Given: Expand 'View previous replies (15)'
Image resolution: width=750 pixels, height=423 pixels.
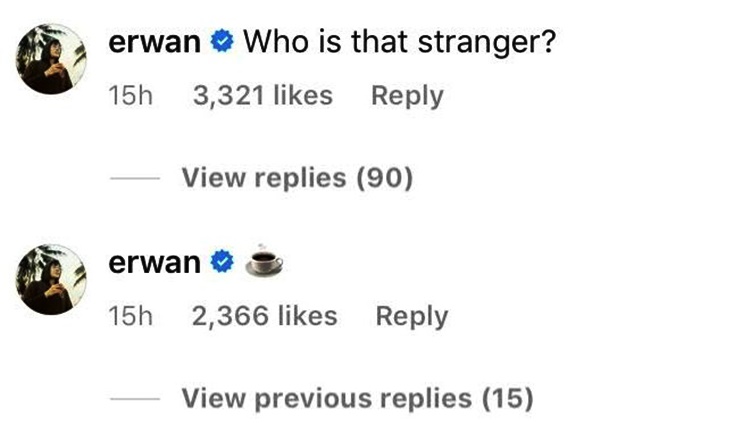Looking at the screenshot, I should tap(357, 398).
